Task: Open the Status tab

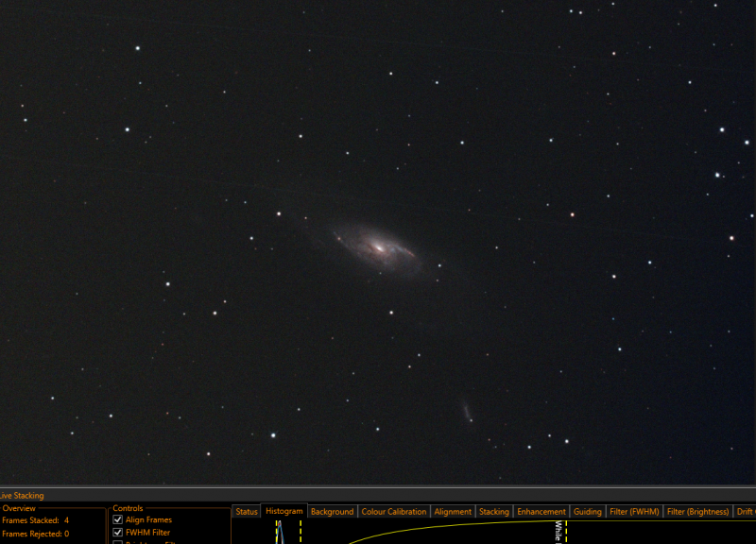Action: [x=247, y=511]
